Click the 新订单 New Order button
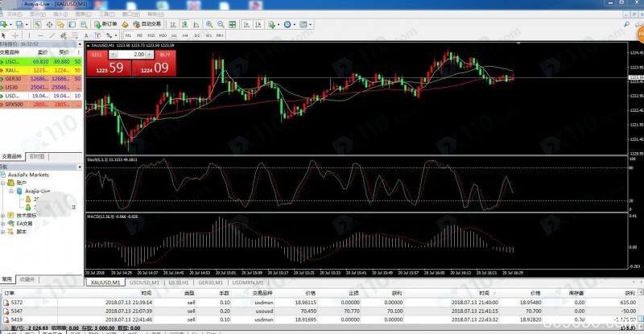Image resolution: width=644 pixels, height=334 pixels. pyautogui.click(x=105, y=24)
